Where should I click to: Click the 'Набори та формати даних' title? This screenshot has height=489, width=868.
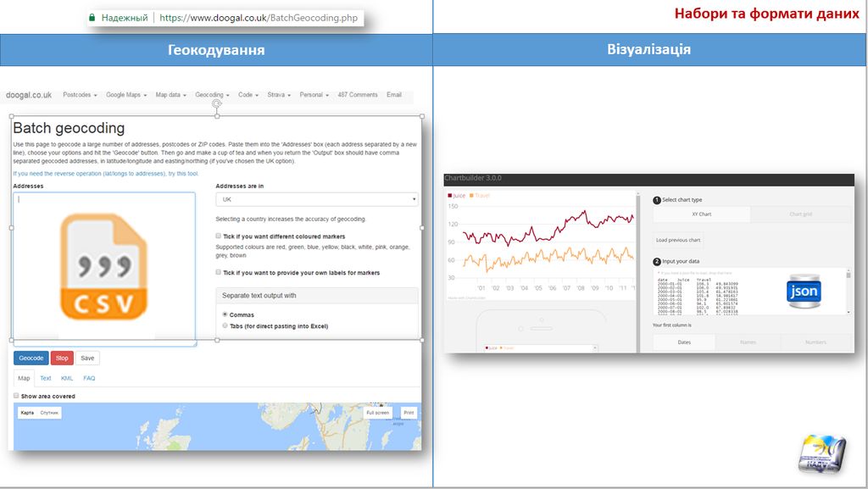[766, 14]
